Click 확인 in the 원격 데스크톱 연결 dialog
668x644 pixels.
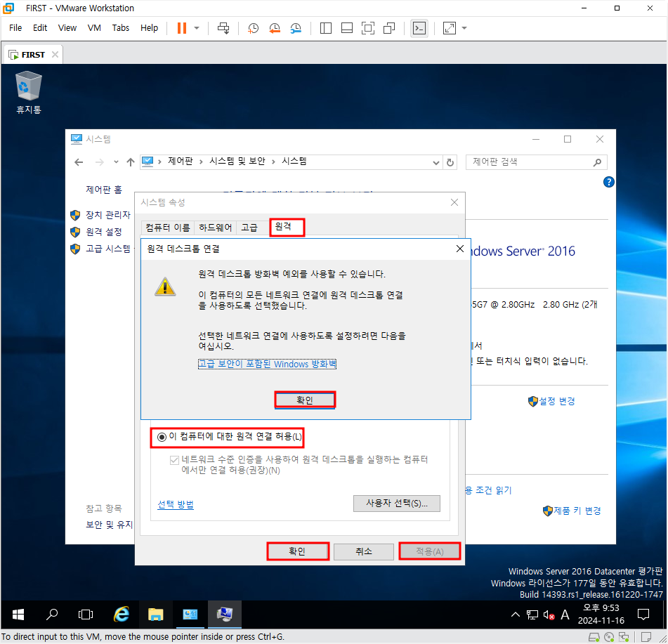pyautogui.click(x=305, y=400)
